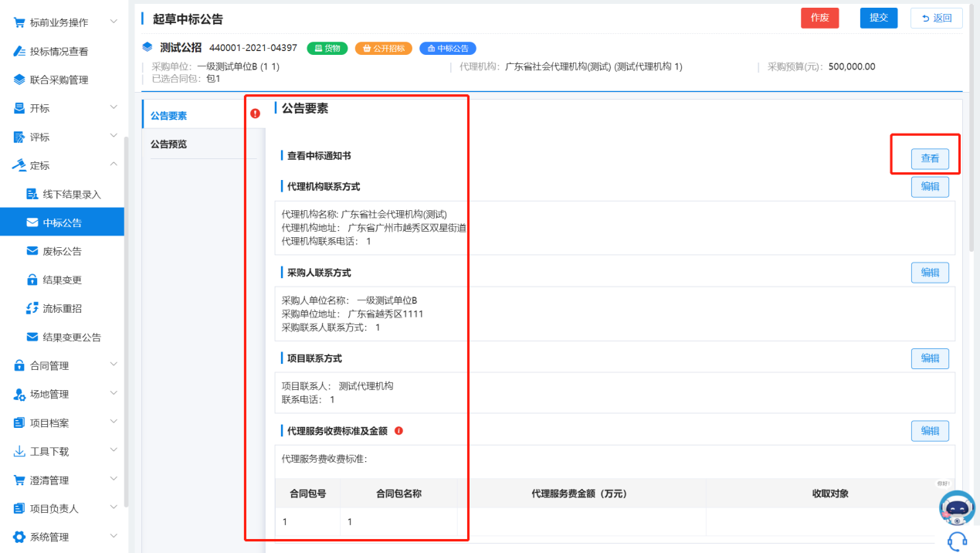Screen dimensions: 980x553
Task: Click the 流标重招 sidebar icon
Action: [32, 308]
